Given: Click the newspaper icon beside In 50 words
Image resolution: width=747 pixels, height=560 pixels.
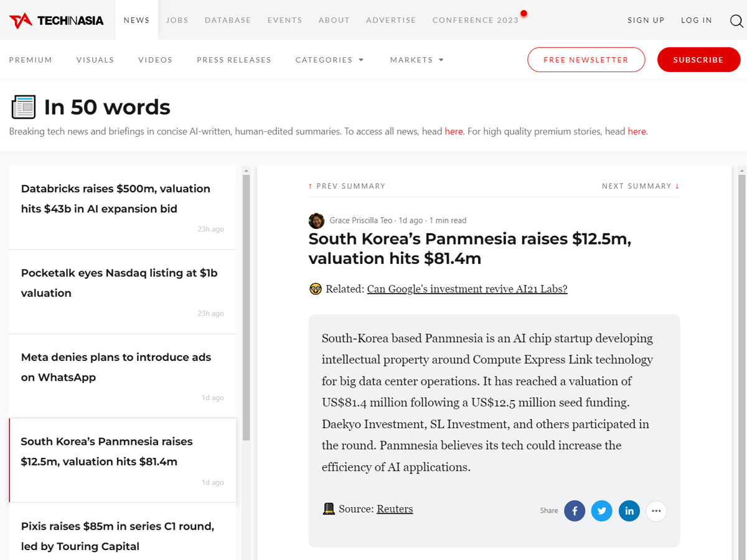Looking at the screenshot, I should (24, 107).
